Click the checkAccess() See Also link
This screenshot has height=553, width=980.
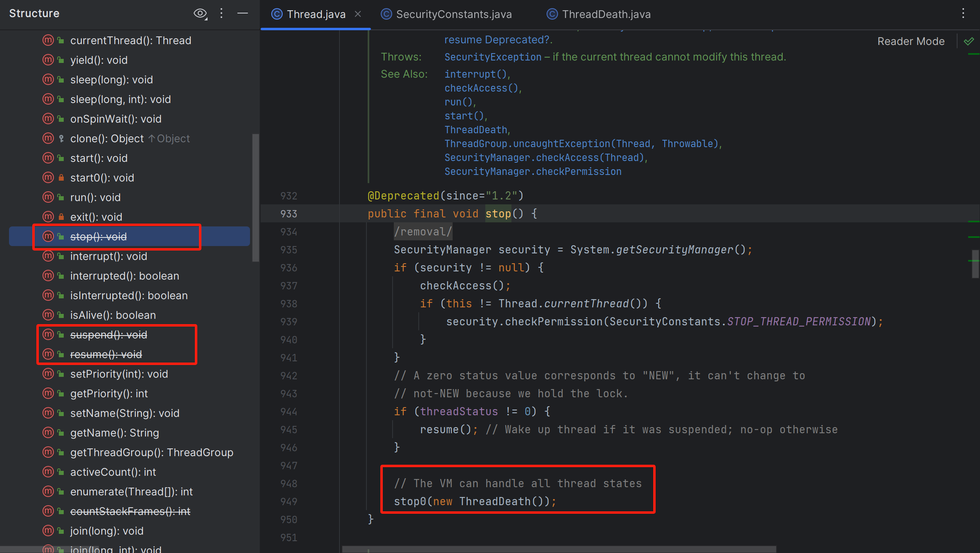(481, 88)
